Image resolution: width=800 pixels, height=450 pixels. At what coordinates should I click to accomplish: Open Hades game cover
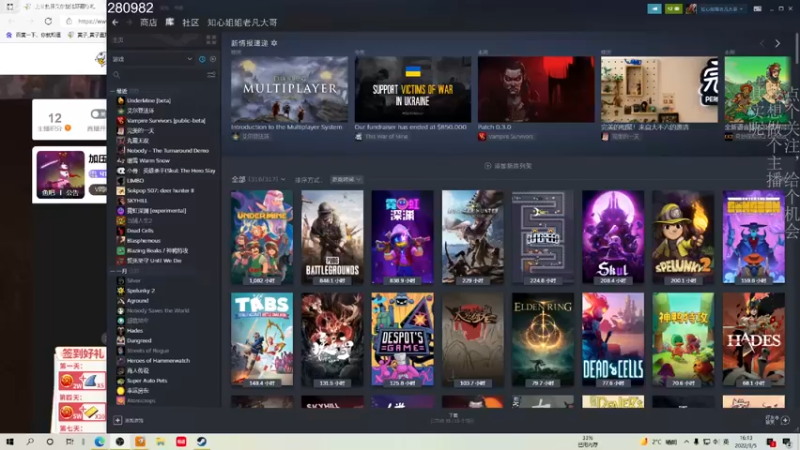pos(754,339)
